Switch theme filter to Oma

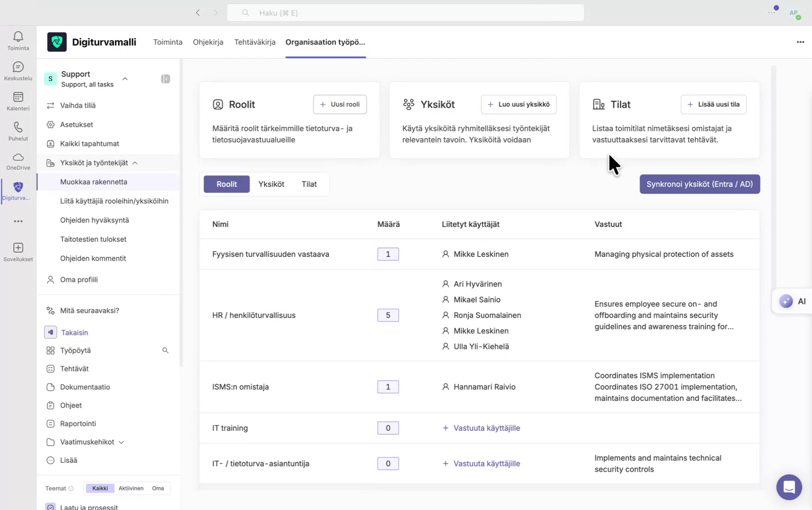click(158, 488)
